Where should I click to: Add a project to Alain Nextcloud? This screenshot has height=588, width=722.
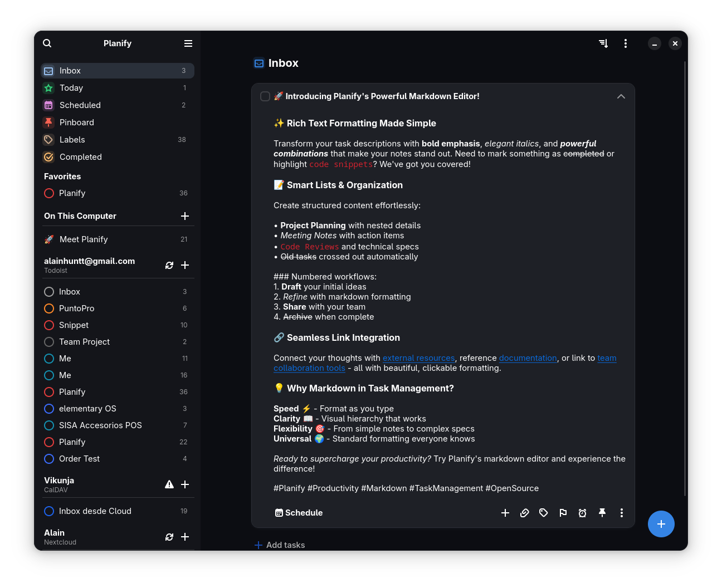[x=185, y=537]
